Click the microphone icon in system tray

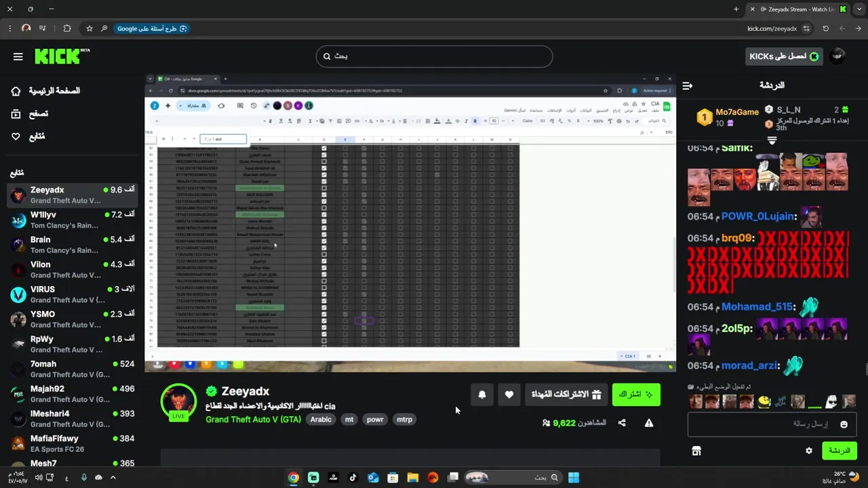coord(84,478)
